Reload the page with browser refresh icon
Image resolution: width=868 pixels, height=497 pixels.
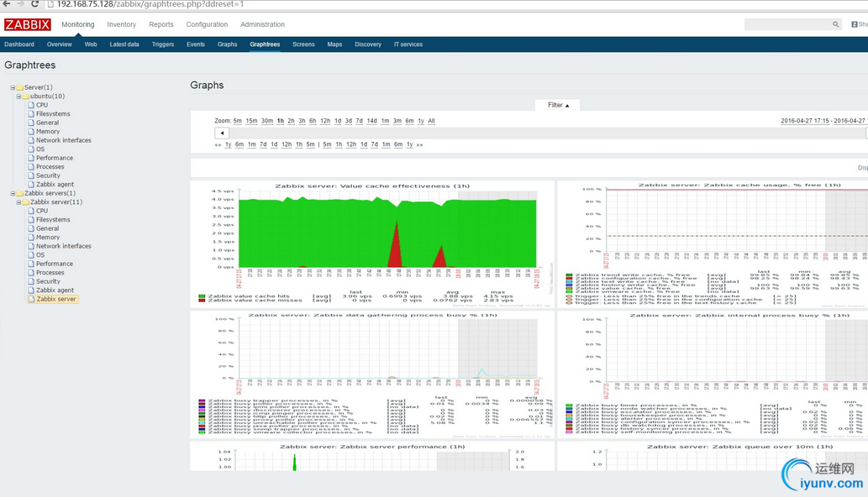[37, 4]
